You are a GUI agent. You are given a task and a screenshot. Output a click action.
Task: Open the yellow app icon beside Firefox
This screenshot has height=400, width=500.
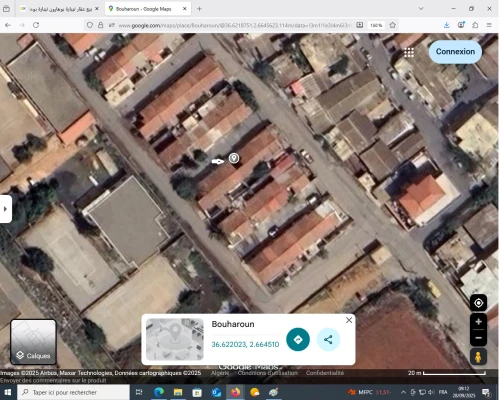pos(255,392)
